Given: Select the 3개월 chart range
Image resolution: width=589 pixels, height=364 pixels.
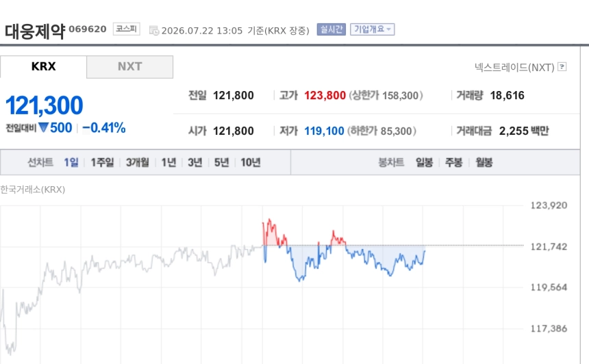Looking at the screenshot, I should point(138,162).
